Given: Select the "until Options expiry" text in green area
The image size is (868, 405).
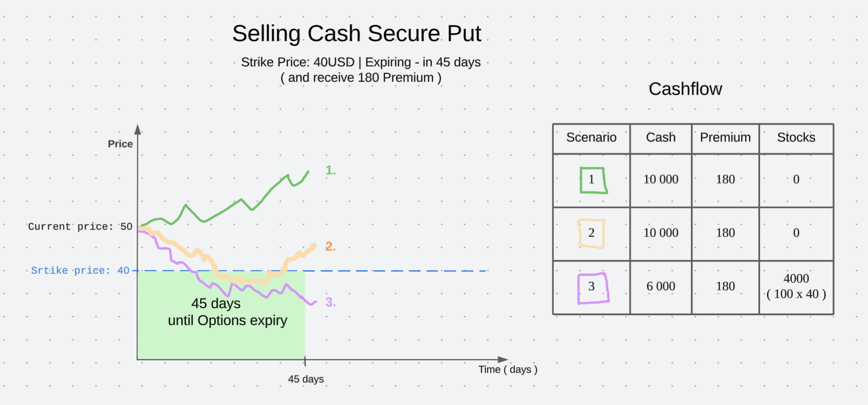Looking at the screenshot, I should click(227, 320).
